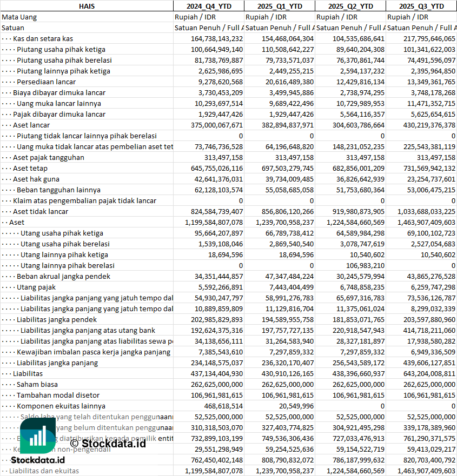The width and height of the screenshot is (457, 476).
Task: Click cell value 414,718,211,060
Action: click(x=429, y=330)
